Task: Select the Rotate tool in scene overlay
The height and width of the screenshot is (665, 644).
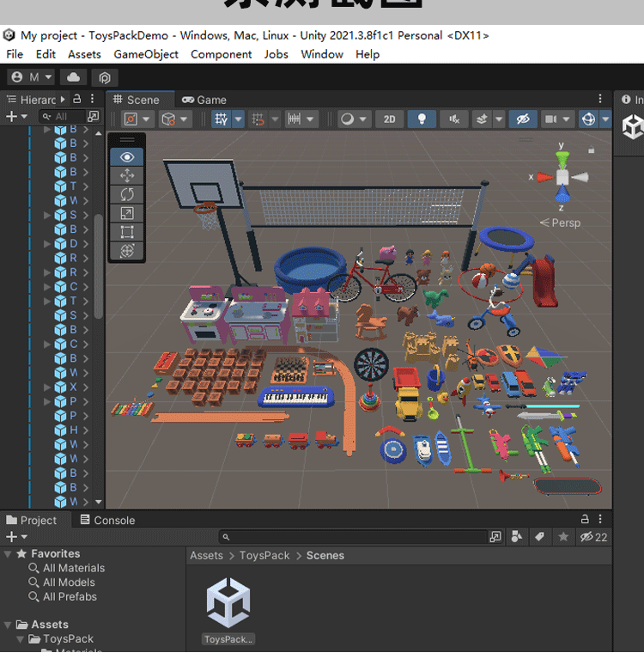Action: pyautogui.click(x=127, y=194)
